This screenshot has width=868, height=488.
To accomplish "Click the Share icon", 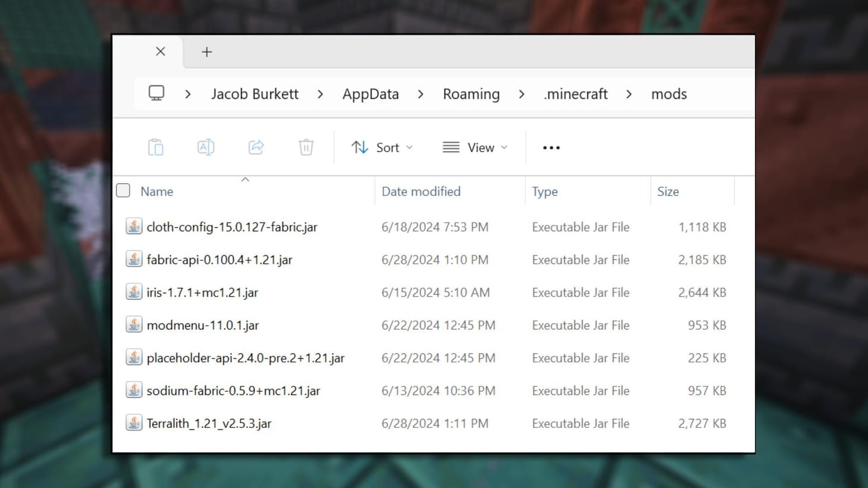I will (256, 147).
